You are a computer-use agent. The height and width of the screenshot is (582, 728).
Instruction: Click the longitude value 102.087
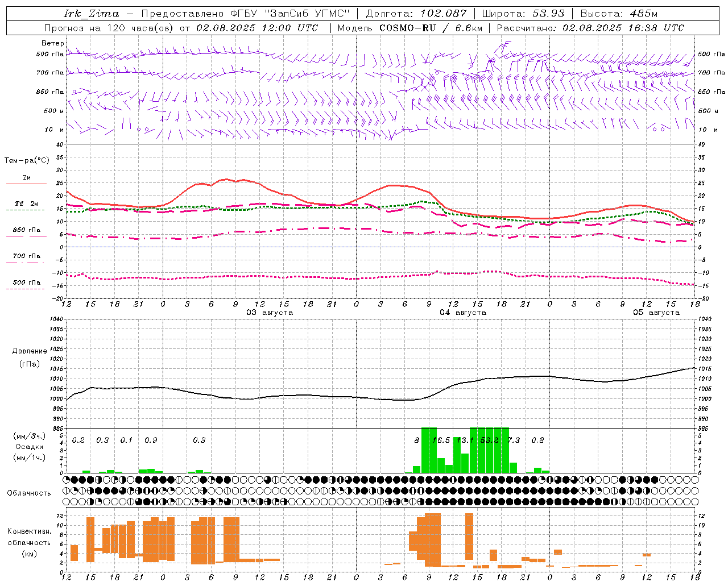click(444, 14)
